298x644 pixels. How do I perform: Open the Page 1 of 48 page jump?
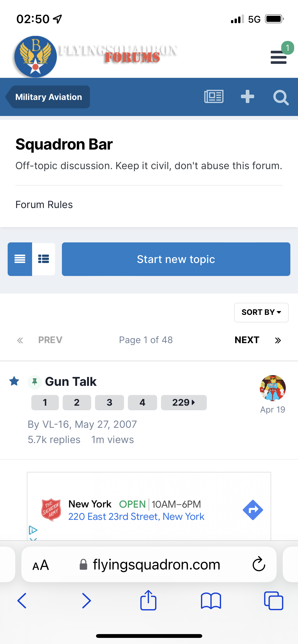[x=146, y=340]
